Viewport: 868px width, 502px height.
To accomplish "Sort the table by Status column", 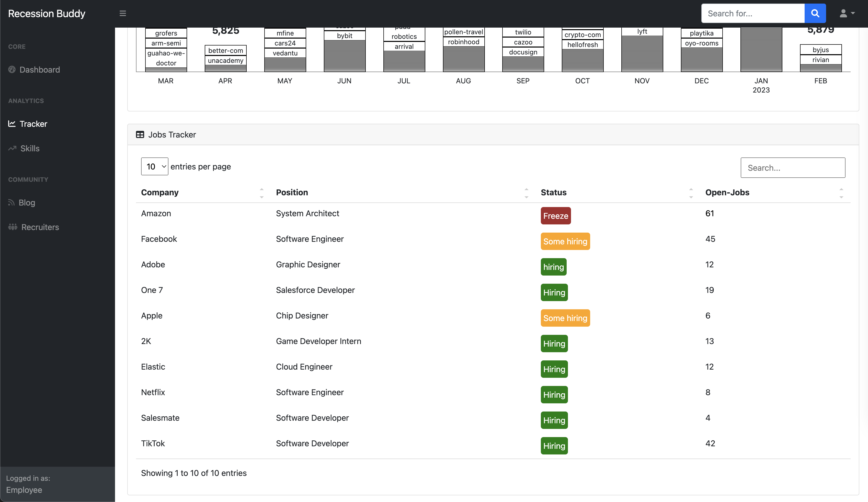I will click(x=691, y=193).
